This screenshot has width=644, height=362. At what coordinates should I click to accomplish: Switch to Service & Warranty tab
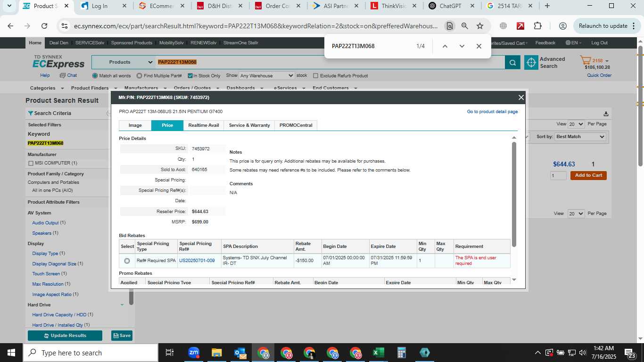(249, 125)
